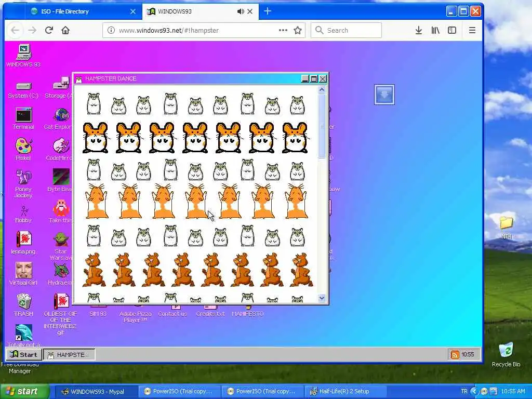The height and width of the screenshot is (399, 532).
Task: Select the WINDOWS93 browser tab
Action: click(x=200, y=11)
